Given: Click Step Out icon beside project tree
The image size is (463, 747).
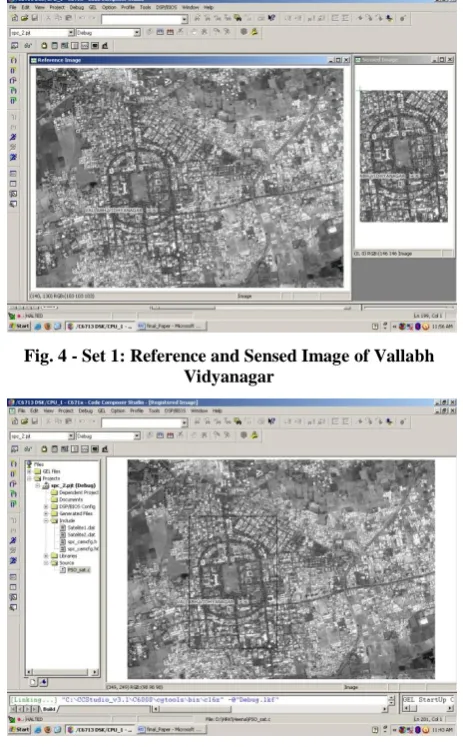Looking at the screenshot, I should click(x=13, y=484).
